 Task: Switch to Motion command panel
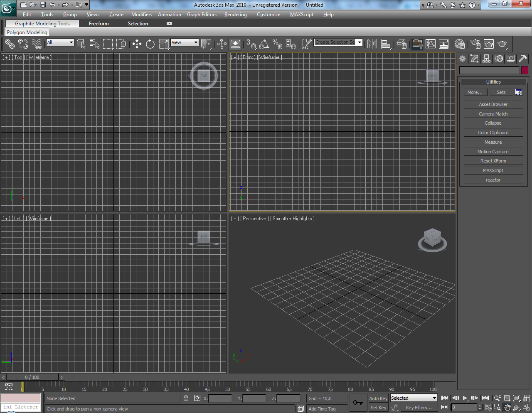pos(499,59)
